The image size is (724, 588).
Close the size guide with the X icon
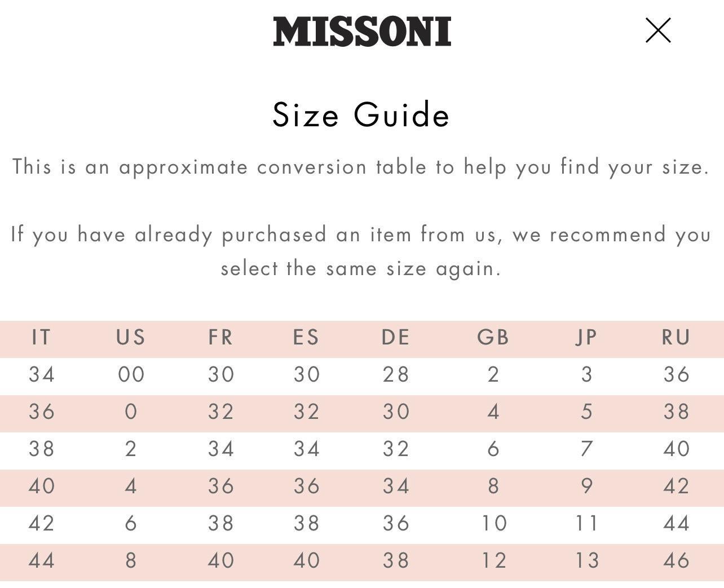coord(658,30)
